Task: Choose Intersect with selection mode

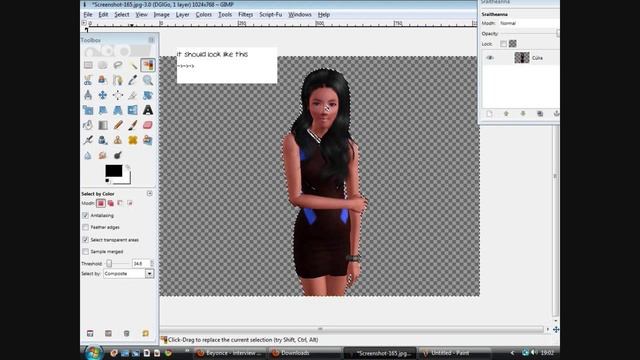Action: (x=130, y=203)
